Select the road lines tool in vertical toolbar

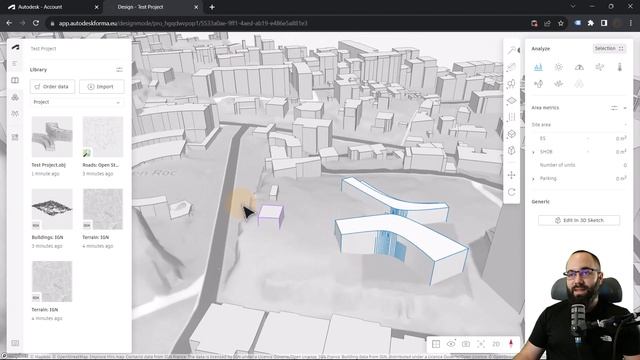tap(511, 117)
